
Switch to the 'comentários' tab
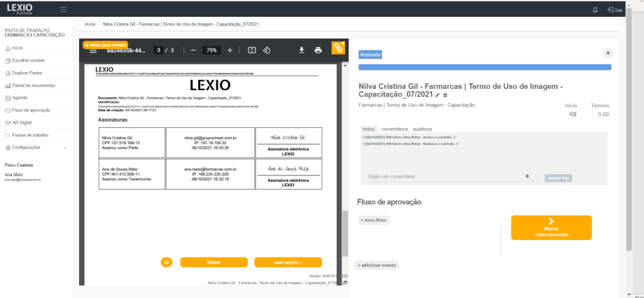point(394,129)
